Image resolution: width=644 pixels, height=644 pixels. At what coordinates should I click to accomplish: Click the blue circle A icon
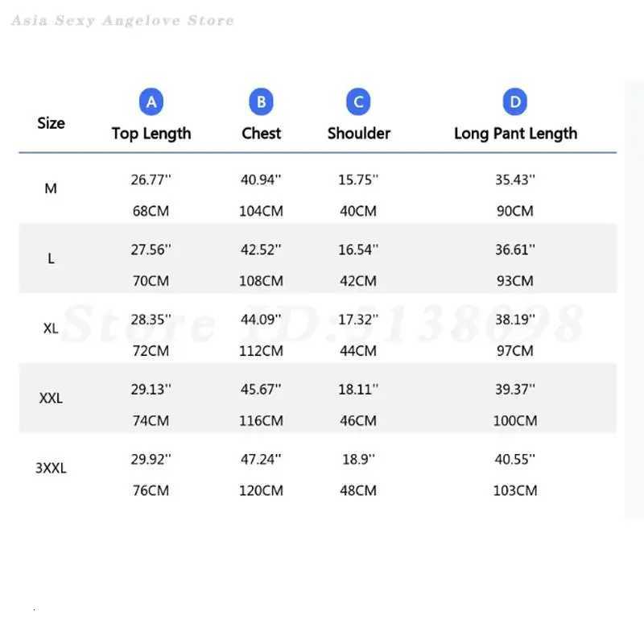coord(151,102)
